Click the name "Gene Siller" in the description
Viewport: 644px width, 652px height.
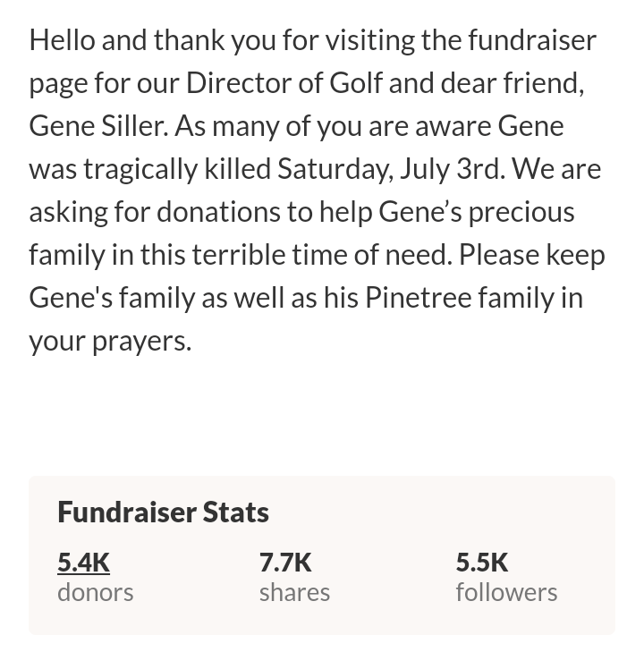(97, 126)
